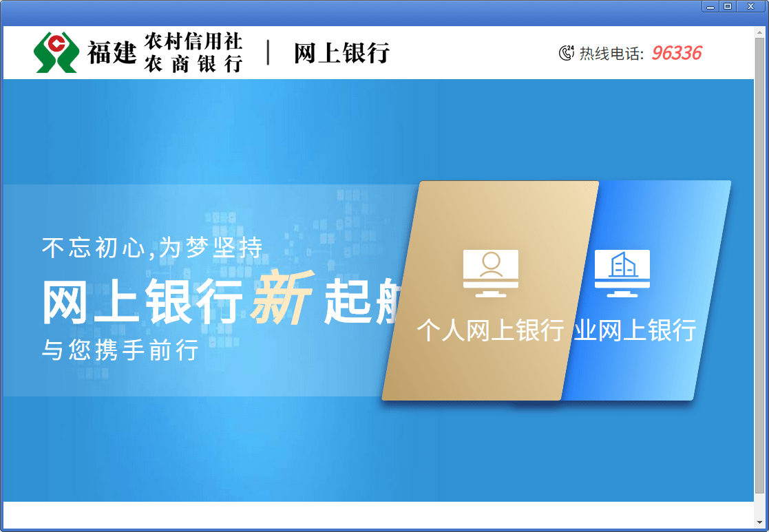The image size is (769, 532).
Task: Minimize the online banking window
Action: pos(710,6)
